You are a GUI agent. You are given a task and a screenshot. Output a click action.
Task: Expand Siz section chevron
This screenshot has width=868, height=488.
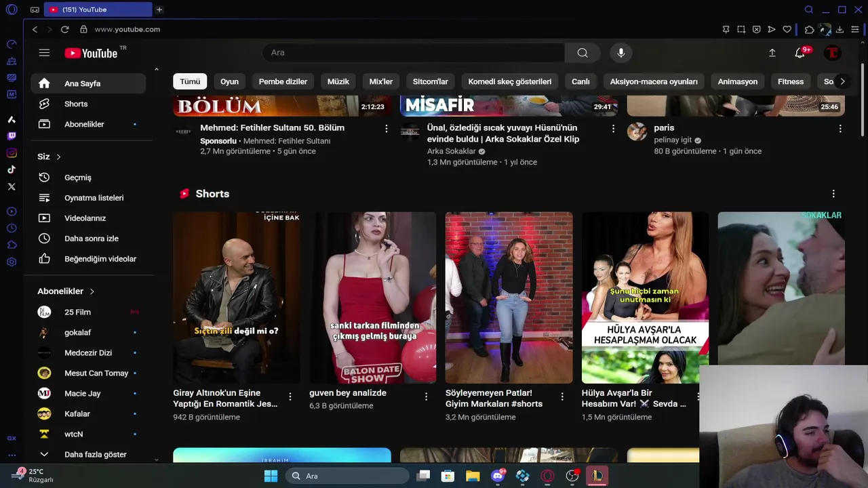pos(58,157)
